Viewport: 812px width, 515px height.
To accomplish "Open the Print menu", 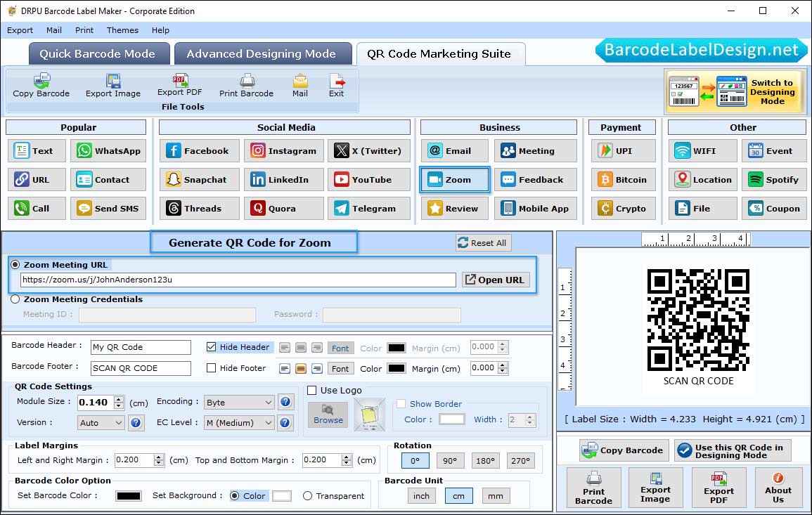I will click(84, 30).
